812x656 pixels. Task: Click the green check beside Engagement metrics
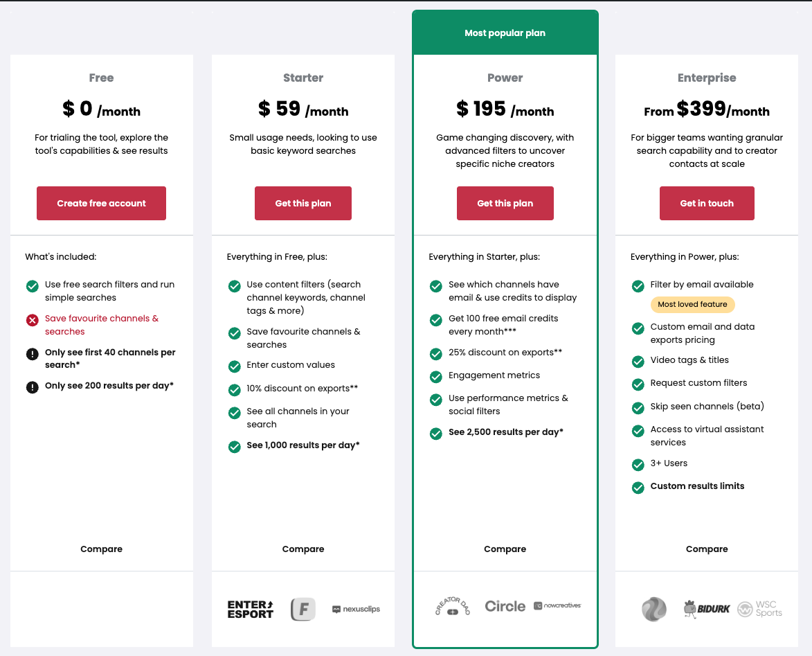tap(436, 377)
